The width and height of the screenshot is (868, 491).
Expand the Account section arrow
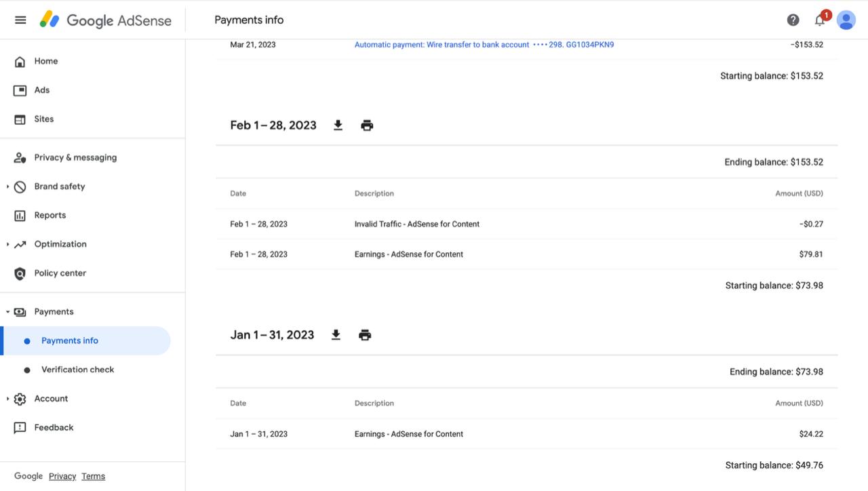pos(7,399)
